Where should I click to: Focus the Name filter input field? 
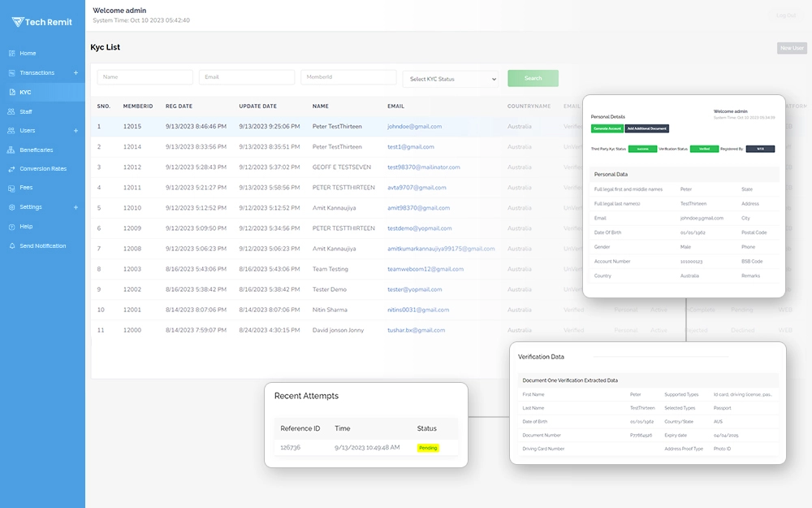pos(145,77)
